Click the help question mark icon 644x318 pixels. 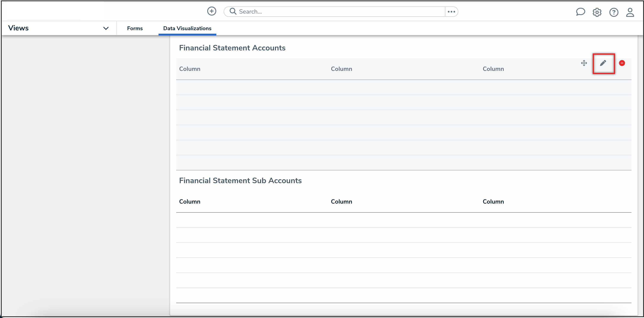pos(614,12)
